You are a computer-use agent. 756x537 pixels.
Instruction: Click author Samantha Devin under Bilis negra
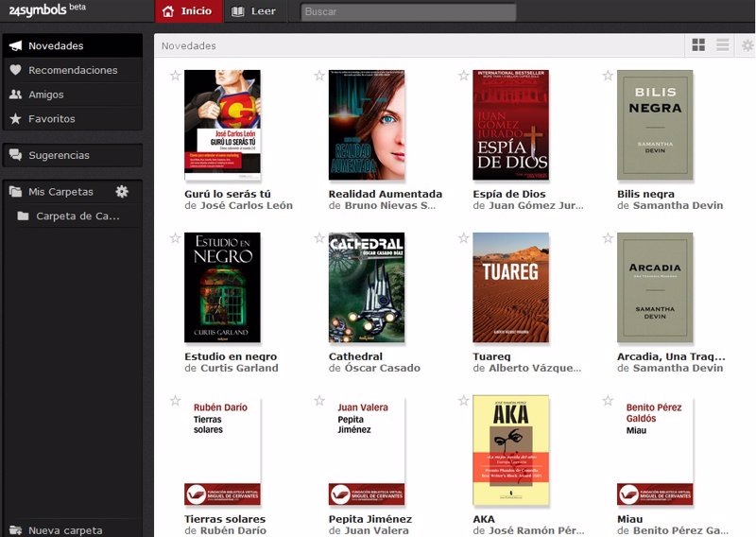point(678,205)
